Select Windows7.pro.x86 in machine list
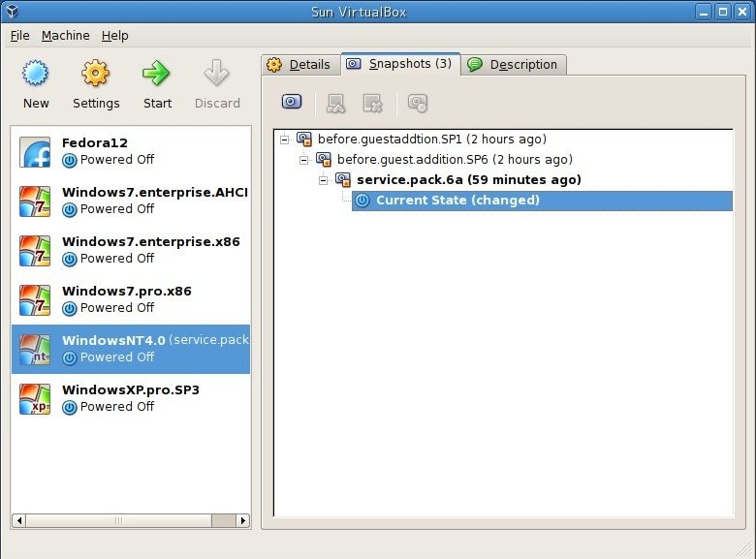 (131, 300)
